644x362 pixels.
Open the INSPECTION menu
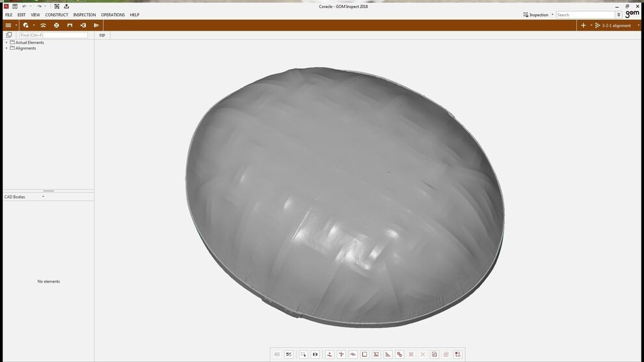pos(84,15)
